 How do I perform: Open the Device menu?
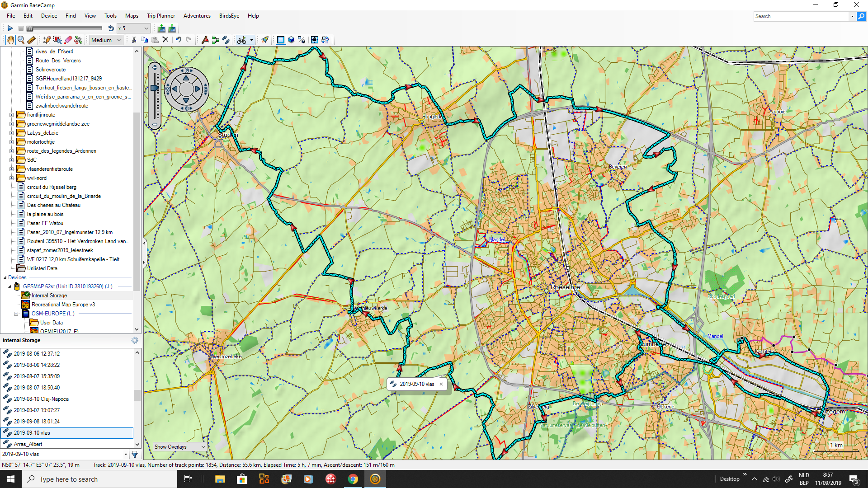point(49,16)
